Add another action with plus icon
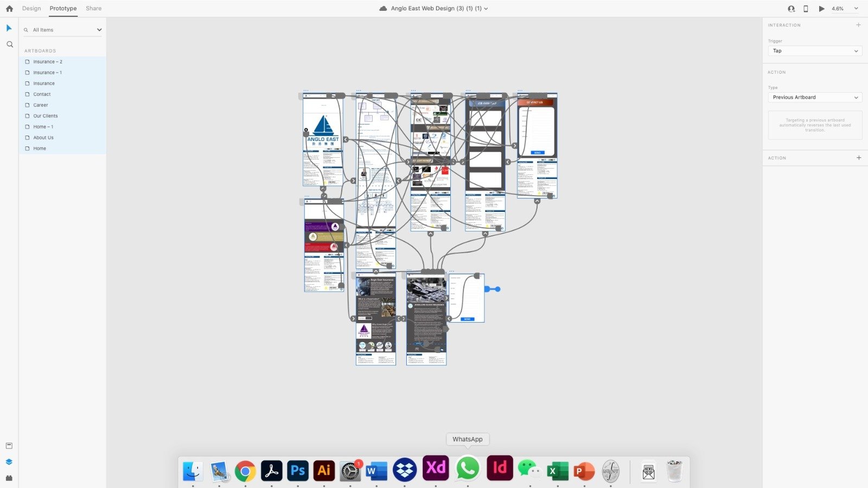Screen dimensions: 868x488 point(859,158)
